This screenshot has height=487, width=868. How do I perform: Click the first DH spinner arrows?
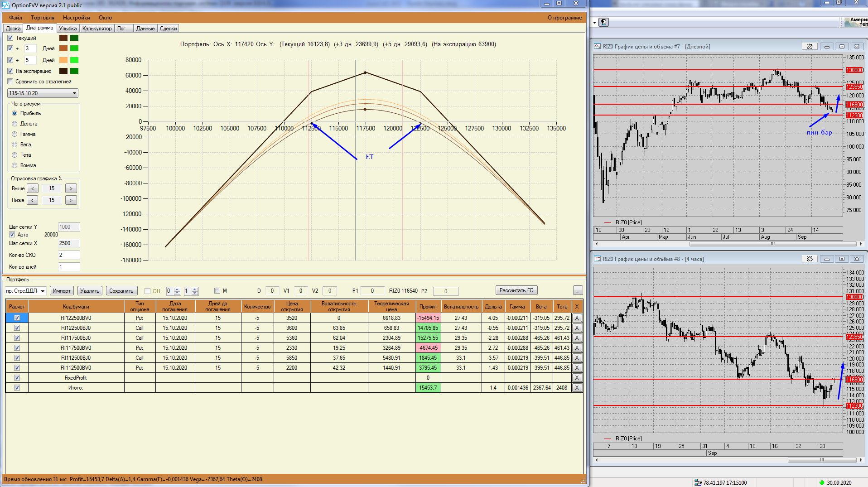point(177,291)
